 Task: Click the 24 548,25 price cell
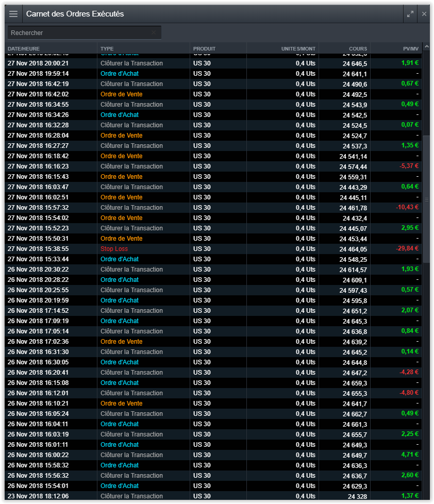pyautogui.click(x=353, y=259)
